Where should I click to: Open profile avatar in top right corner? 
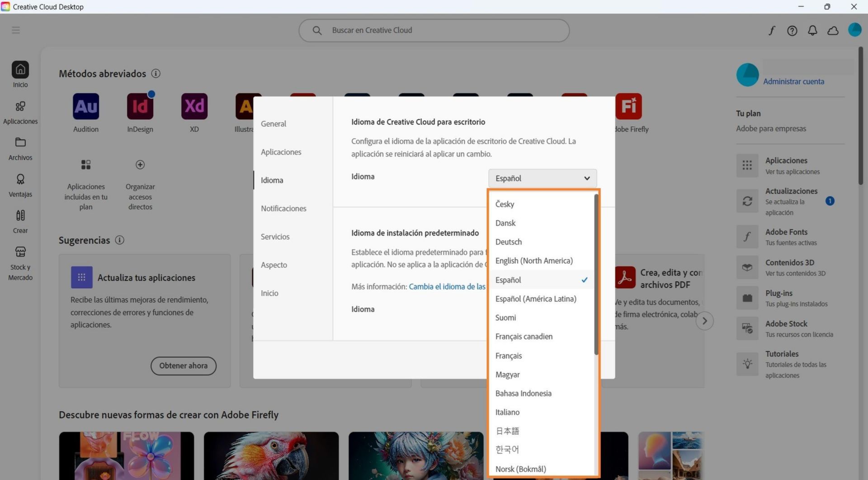[854, 30]
